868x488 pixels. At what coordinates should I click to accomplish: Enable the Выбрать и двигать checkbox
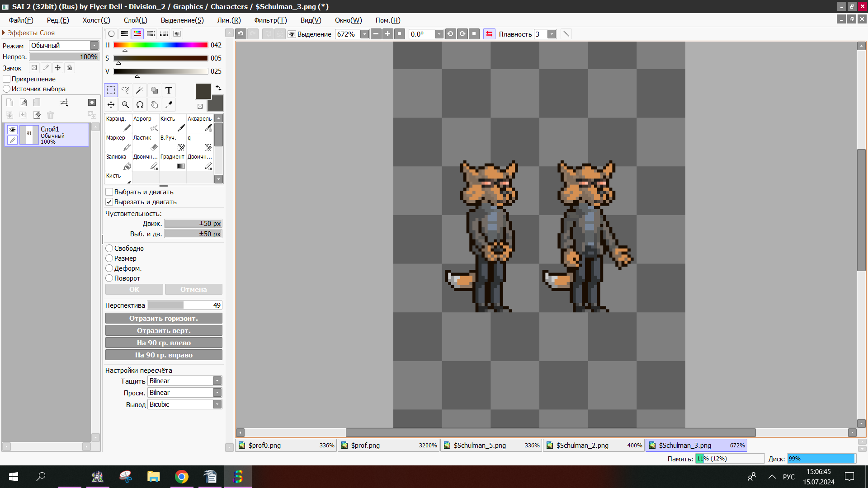coord(109,192)
